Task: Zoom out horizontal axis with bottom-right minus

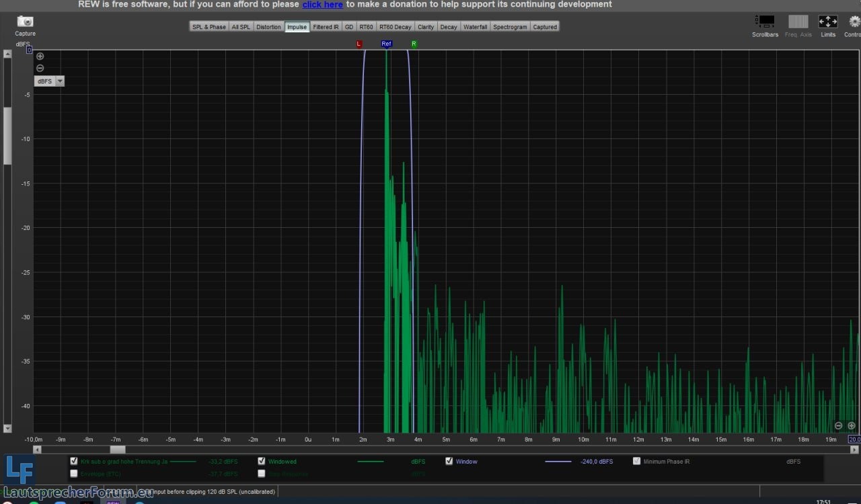Action: (x=838, y=426)
